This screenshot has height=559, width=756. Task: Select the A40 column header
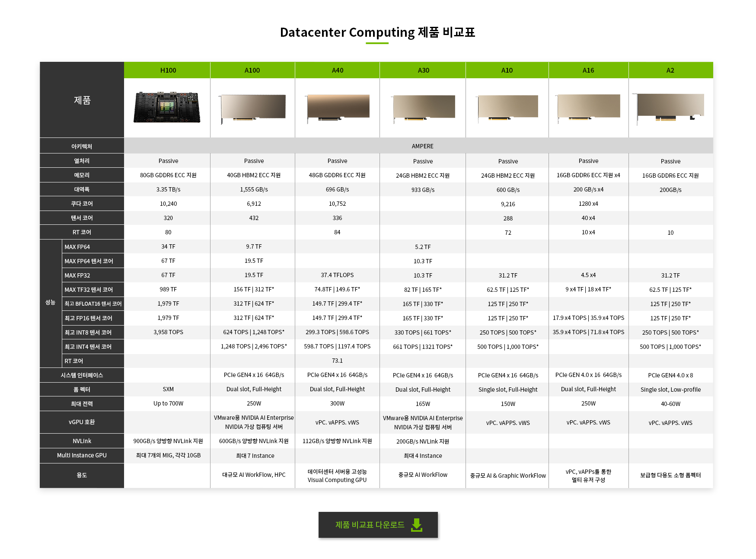click(x=338, y=70)
